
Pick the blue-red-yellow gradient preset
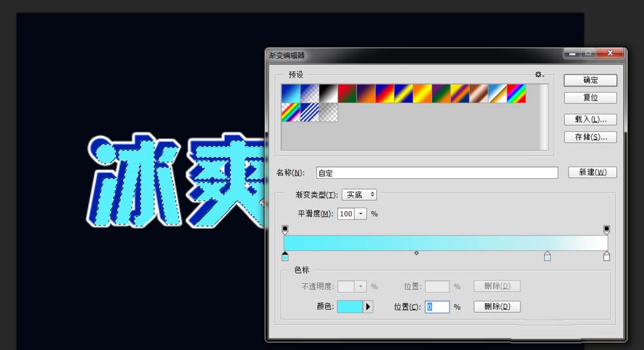(385, 93)
